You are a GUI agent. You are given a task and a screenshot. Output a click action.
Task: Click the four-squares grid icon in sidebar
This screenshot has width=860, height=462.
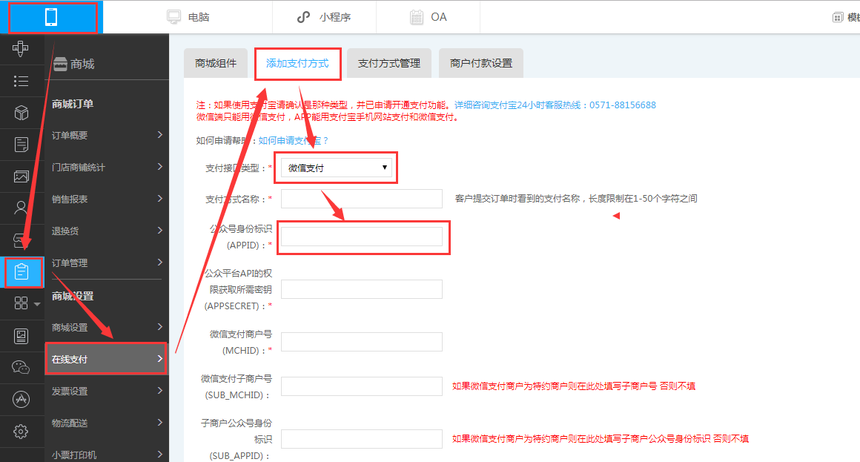pyautogui.click(x=21, y=303)
